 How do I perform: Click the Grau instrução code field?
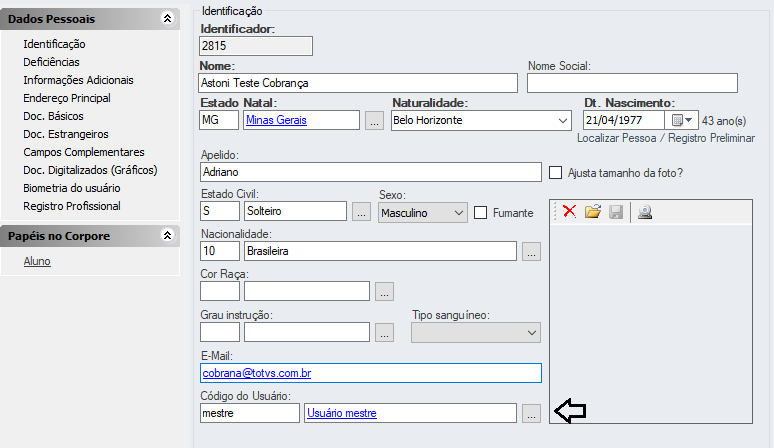coord(220,332)
